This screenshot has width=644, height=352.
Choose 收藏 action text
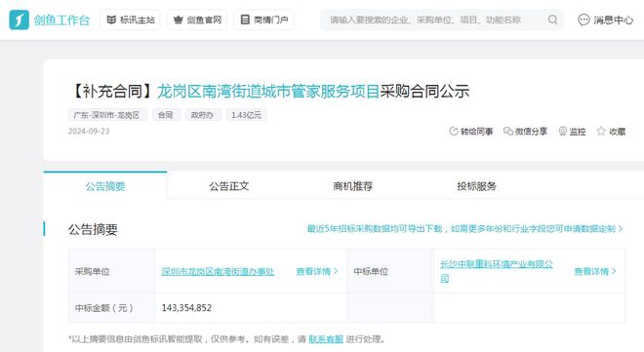(x=617, y=132)
